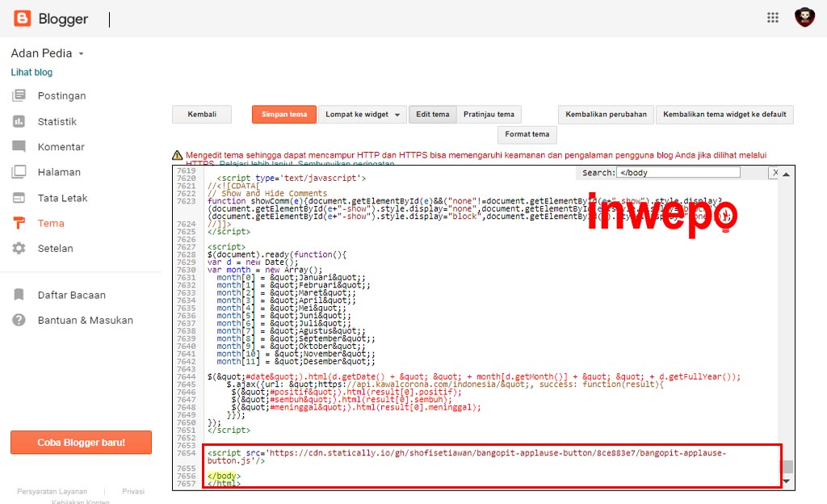Go to the Tata Letak menu item
This screenshot has width=827, height=504.
[62, 198]
